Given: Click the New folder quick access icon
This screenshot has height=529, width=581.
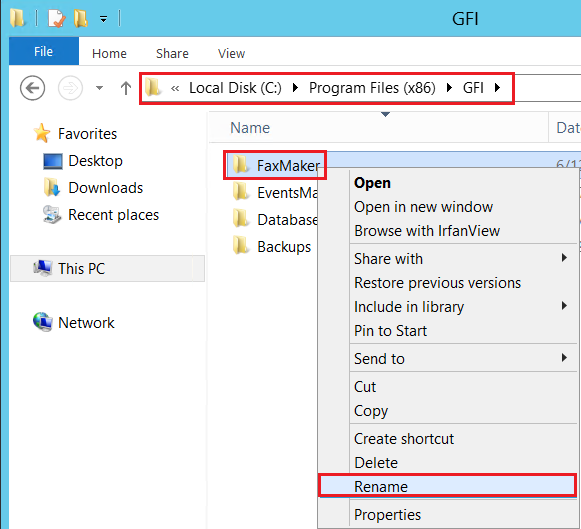Looking at the screenshot, I should 81,18.
